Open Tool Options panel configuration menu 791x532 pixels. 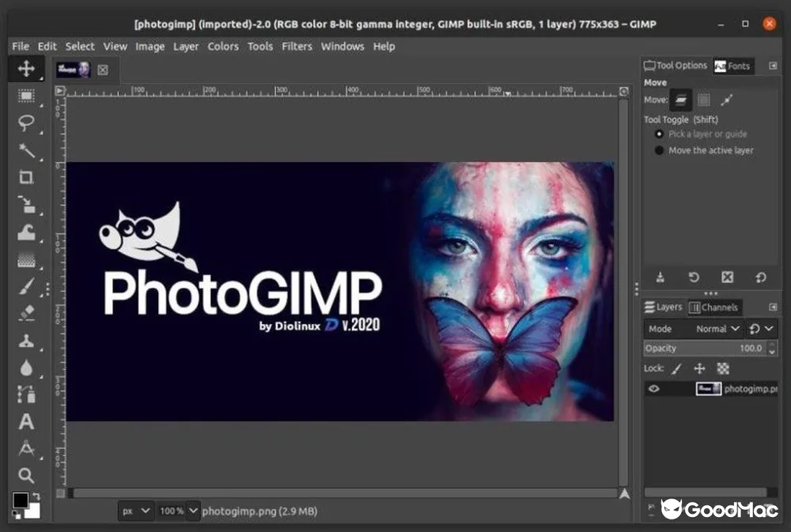click(773, 66)
